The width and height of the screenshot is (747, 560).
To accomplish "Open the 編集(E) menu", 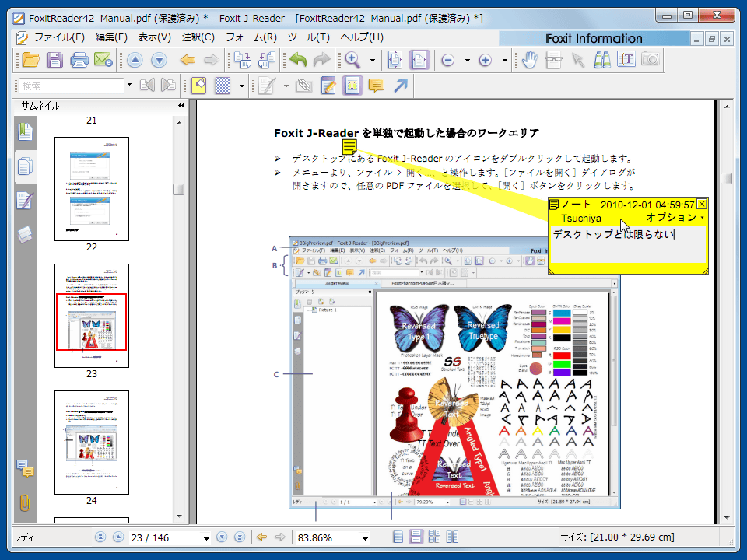I will pos(111,37).
